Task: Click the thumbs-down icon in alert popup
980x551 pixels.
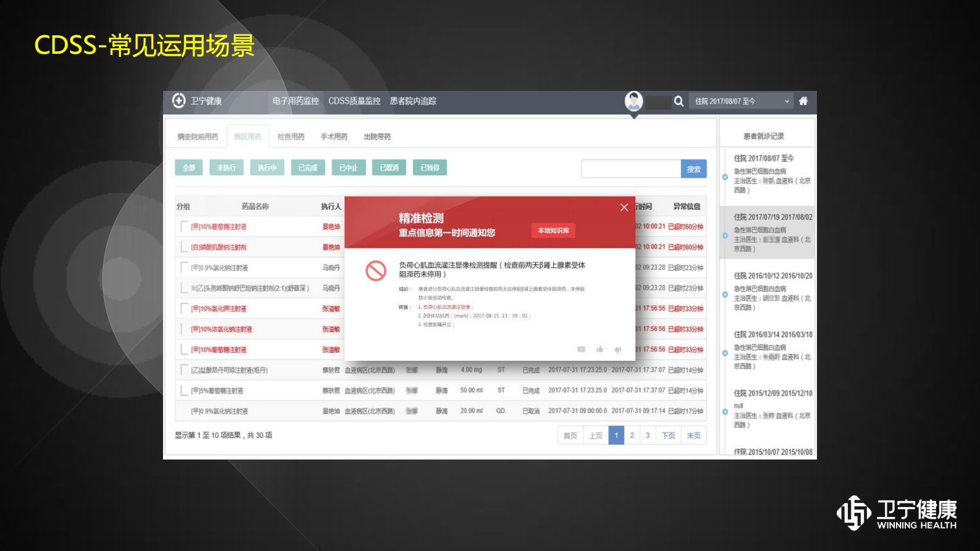Action: pos(618,350)
